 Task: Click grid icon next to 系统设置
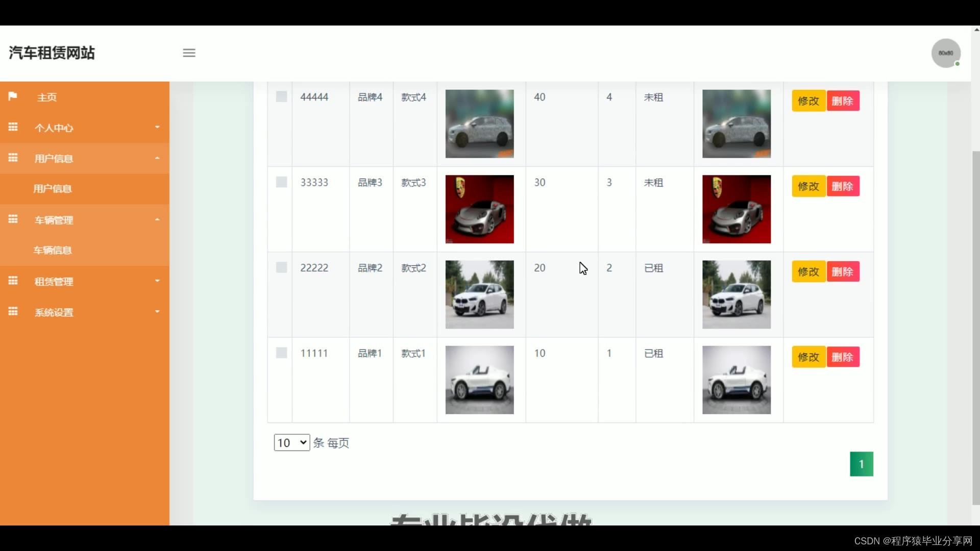(13, 311)
